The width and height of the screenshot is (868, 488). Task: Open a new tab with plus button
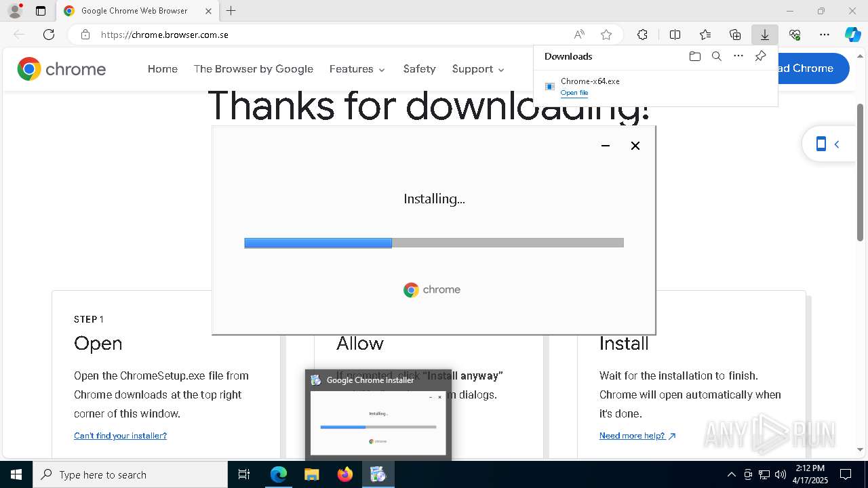pyautogui.click(x=231, y=11)
